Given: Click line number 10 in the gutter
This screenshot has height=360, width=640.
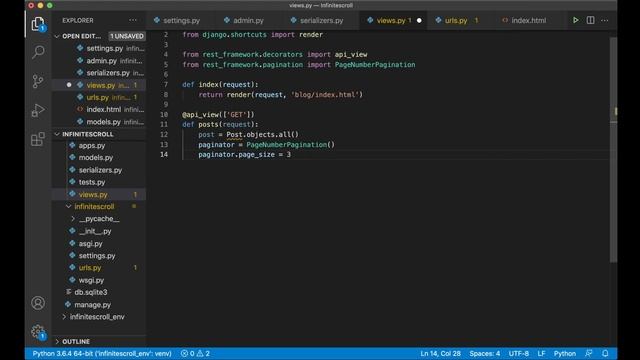Looking at the screenshot, I should tap(164, 115).
